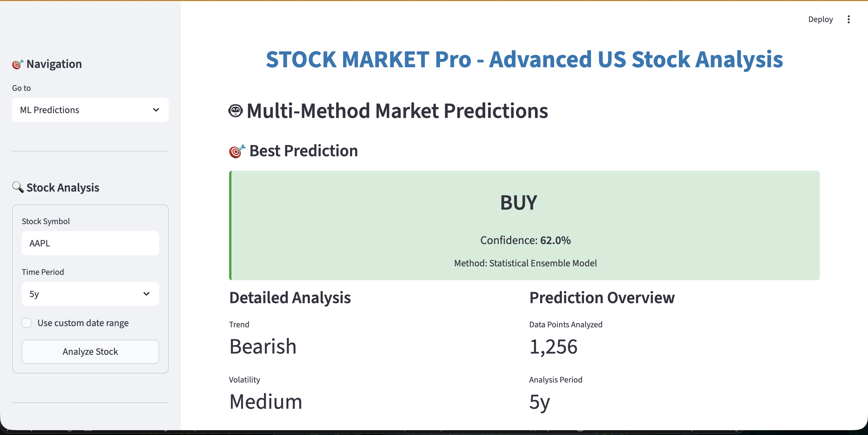Click the Confidence 62.0% text

pos(525,240)
